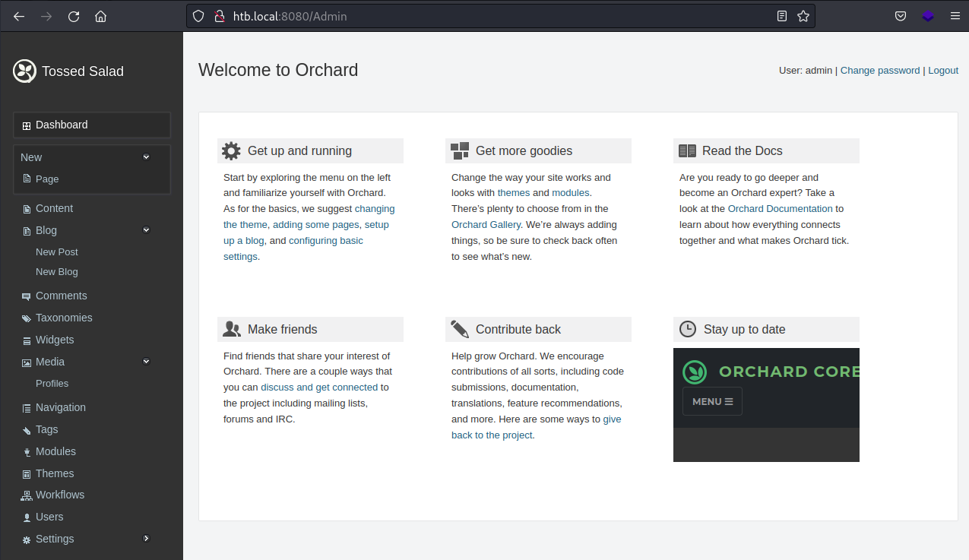Click the shield tracking protection icon
The height and width of the screenshot is (560, 969).
click(198, 16)
